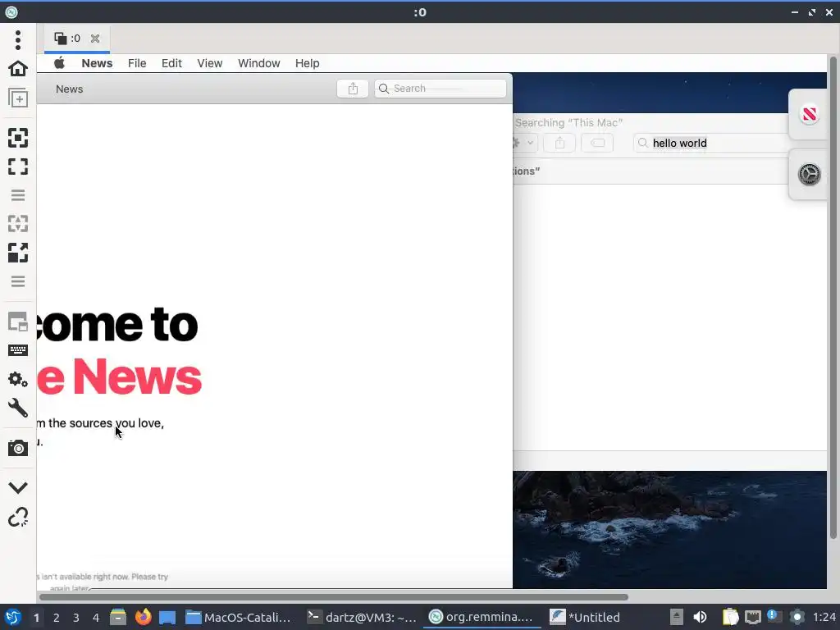This screenshot has height=630, width=840.
Task: Open the Window menu
Action: click(x=258, y=63)
